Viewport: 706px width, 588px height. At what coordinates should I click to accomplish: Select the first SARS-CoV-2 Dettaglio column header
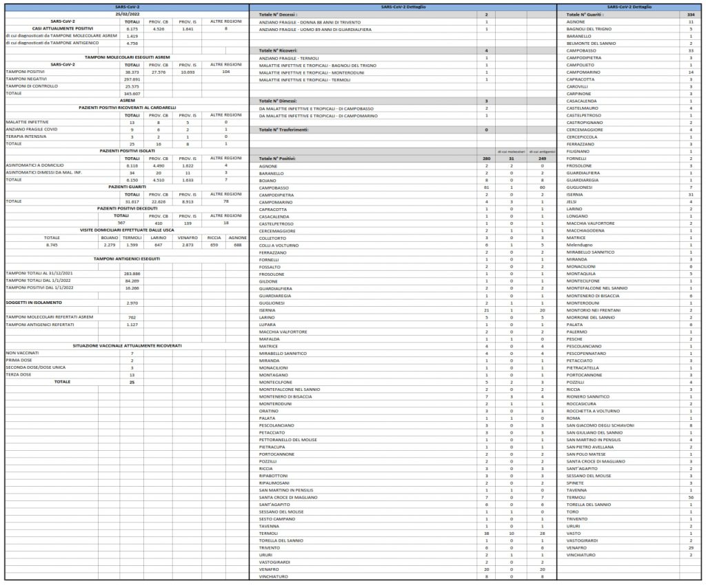[x=403, y=7]
